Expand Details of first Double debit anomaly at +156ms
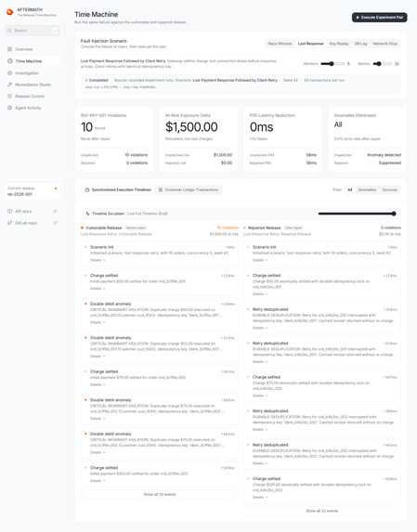The height and width of the screenshot is (532, 417). pyautogui.click(x=98, y=322)
